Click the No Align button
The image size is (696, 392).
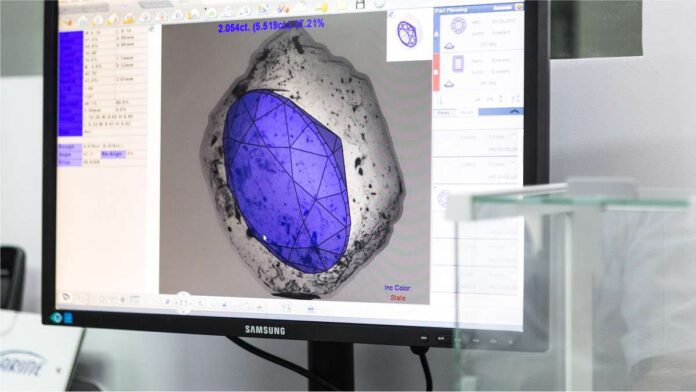[x=113, y=154]
